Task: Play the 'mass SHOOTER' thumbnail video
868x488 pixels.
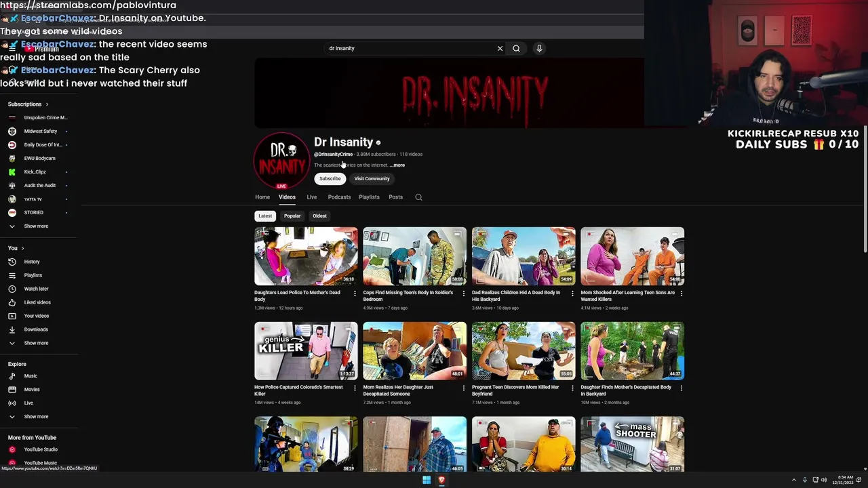Action: 632,445
